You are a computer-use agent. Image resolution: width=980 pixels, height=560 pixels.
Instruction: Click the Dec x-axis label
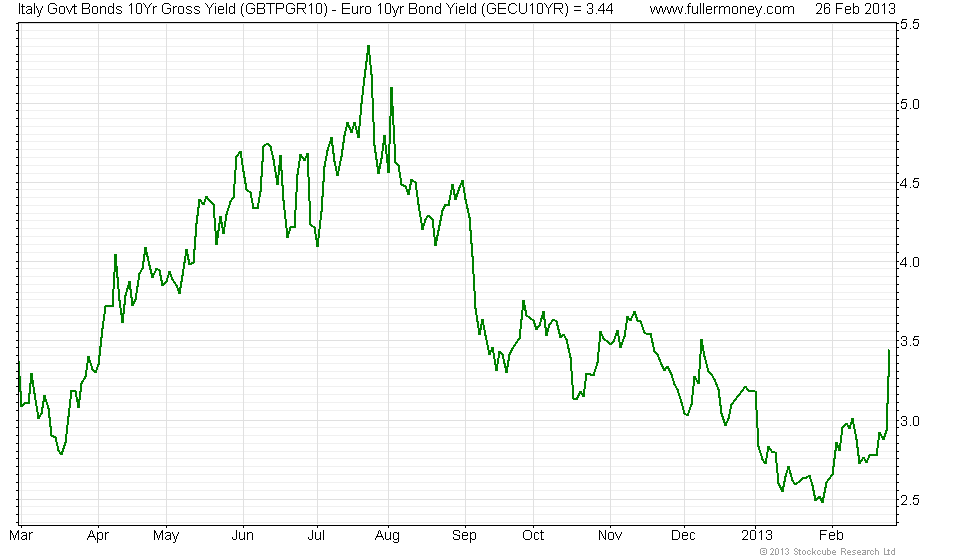tap(683, 536)
